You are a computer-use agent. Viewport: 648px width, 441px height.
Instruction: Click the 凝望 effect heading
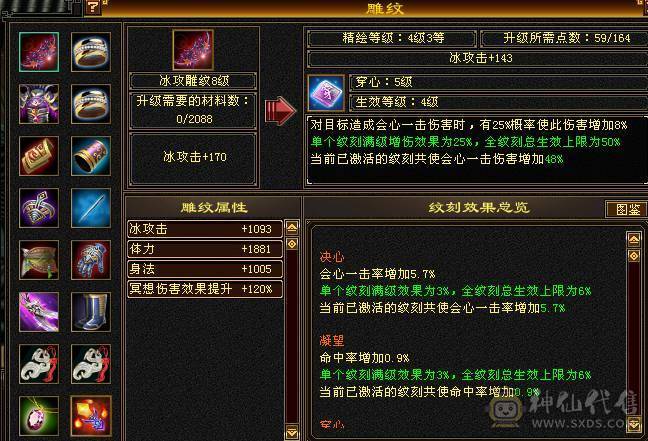pos(332,341)
